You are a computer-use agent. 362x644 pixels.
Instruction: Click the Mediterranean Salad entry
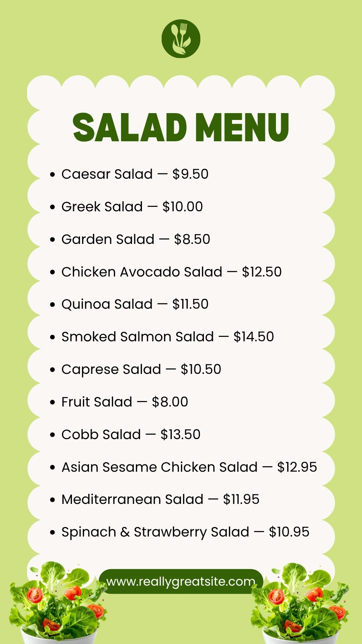[x=160, y=500]
